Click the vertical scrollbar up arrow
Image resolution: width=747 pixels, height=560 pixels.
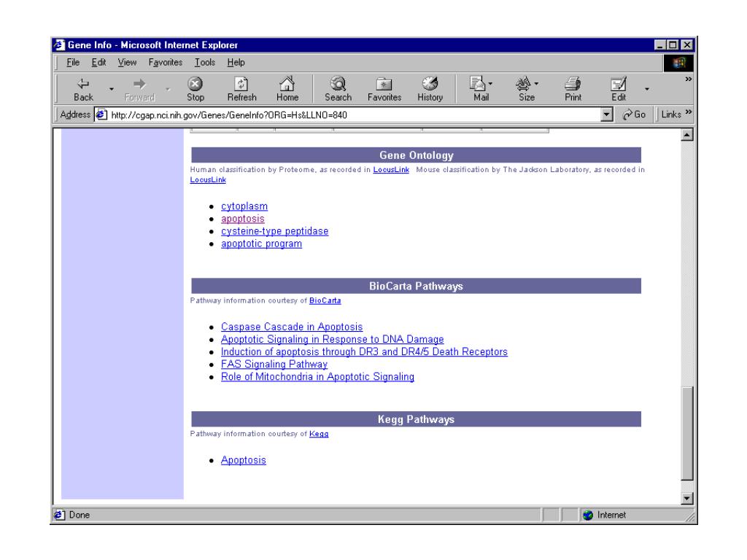[x=686, y=135]
